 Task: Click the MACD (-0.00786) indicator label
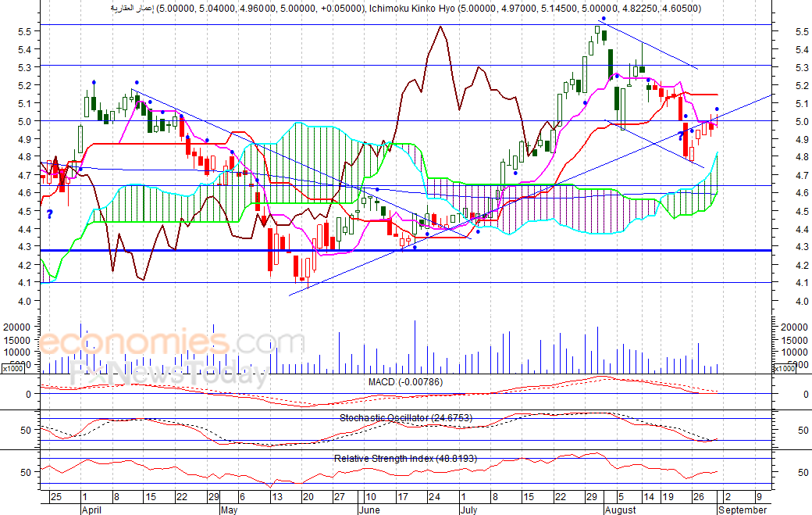click(405, 382)
